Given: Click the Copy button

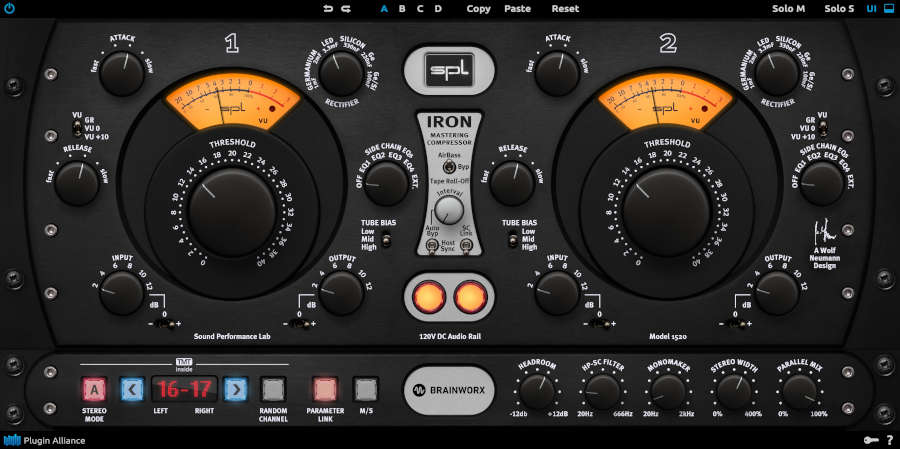Looking at the screenshot, I should [478, 9].
